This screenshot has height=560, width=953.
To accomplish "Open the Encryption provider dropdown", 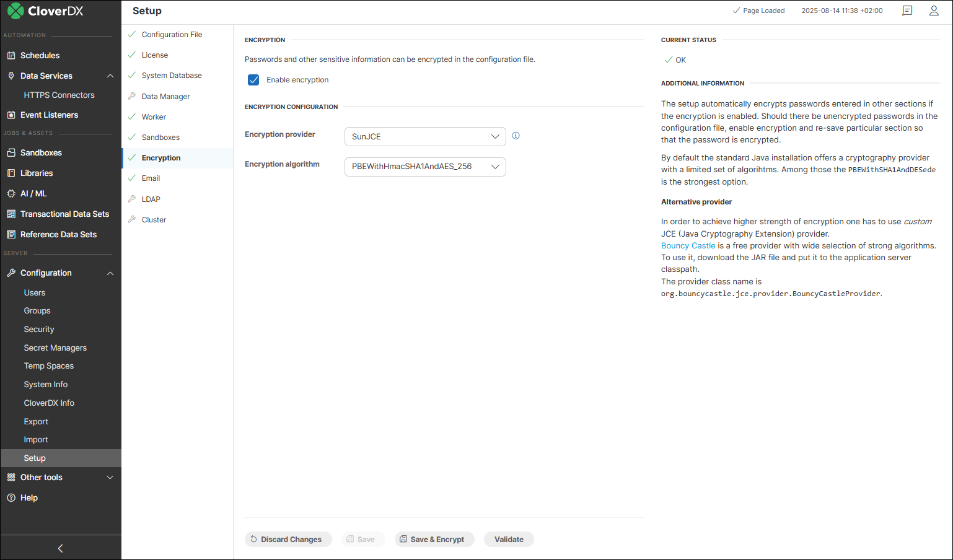I will 424,136.
